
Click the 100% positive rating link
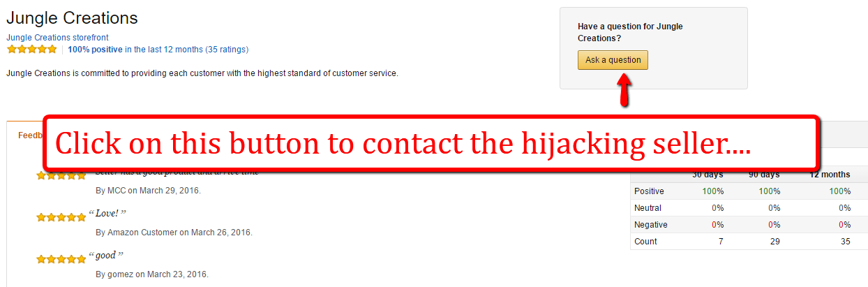pos(95,50)
